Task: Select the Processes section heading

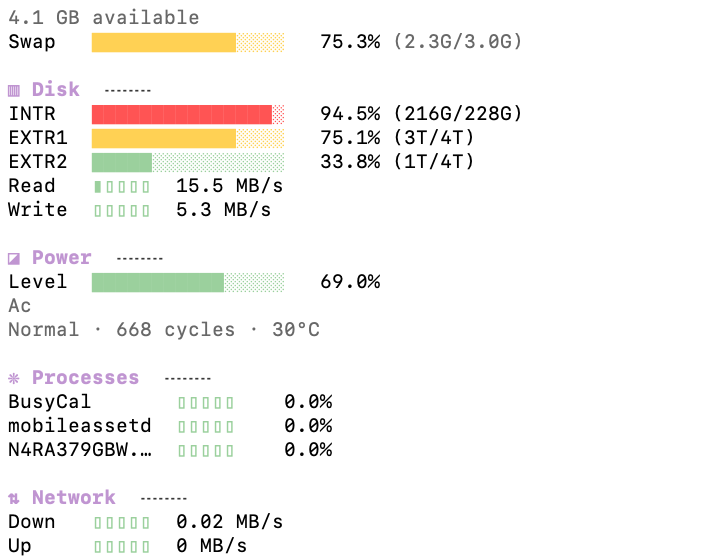Action: (85, 378)
